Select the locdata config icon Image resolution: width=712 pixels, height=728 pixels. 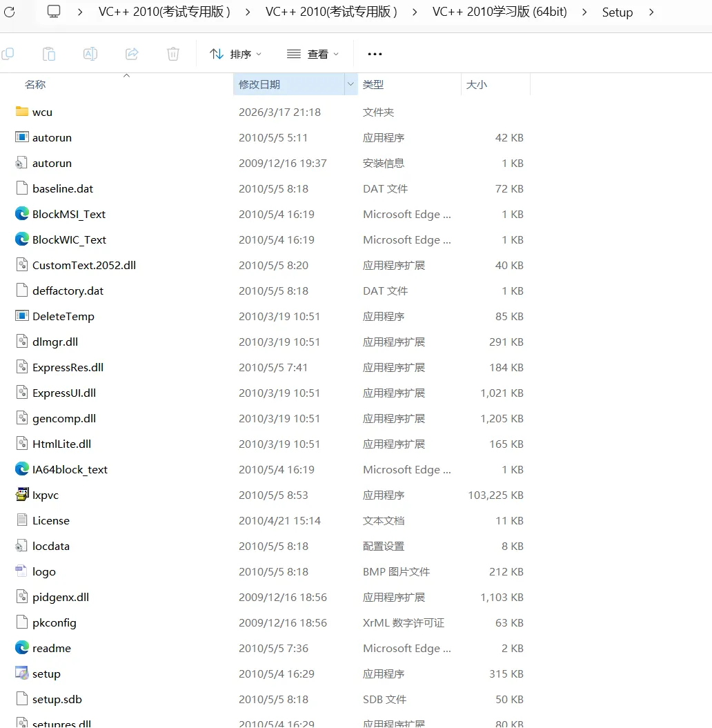(x=22, y=546)
